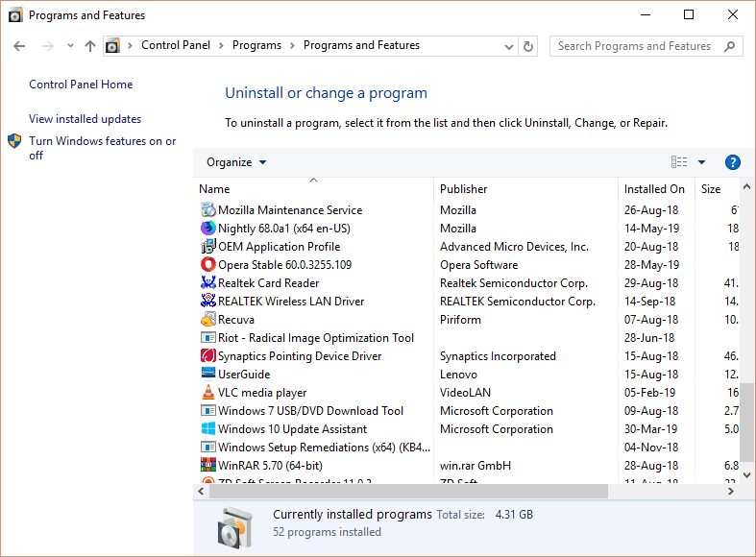Click the Piriform publisher cell
Screen dimensions: 756x557
(460, 320)
